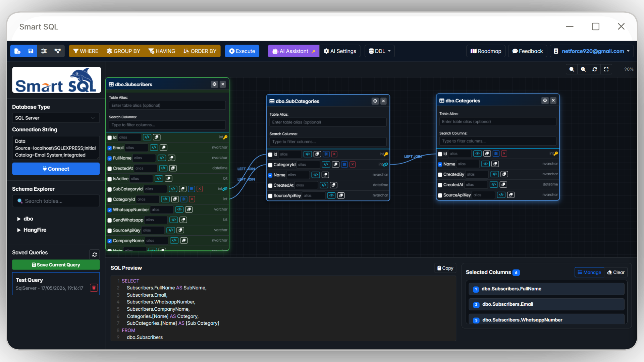Uncheck the SubCategories Name column checkbox

[x=270, y=175]
